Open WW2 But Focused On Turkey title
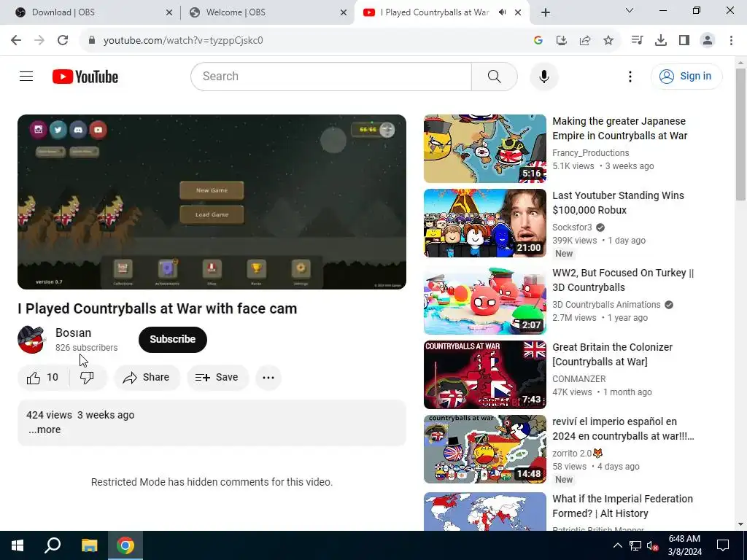 (x=623, y=280)
